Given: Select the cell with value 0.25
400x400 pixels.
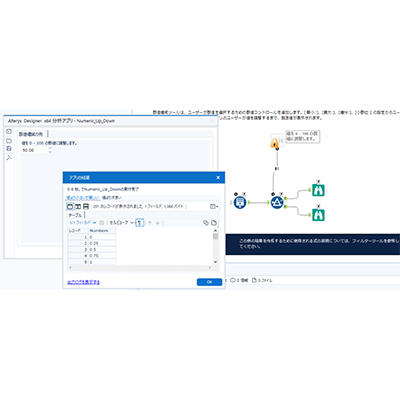Looking at the screenshot, I should click(x=102, y=243).
